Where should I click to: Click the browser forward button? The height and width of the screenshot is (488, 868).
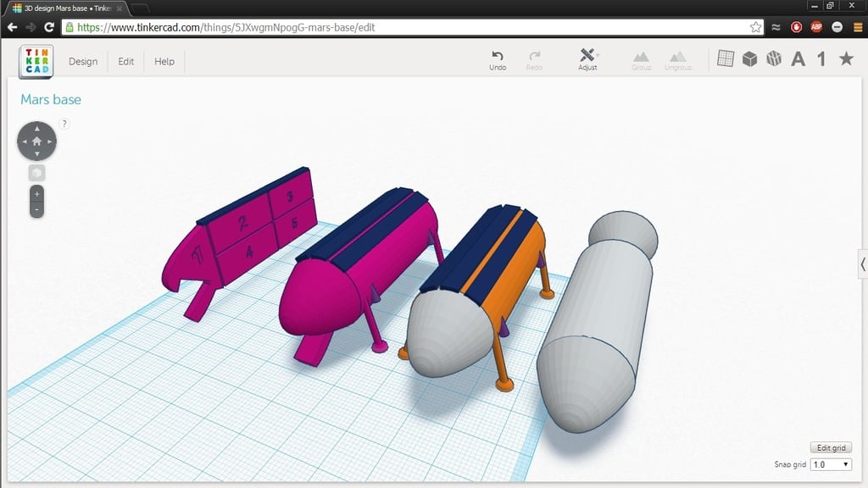pyautogui.click(x=31, y=27)
